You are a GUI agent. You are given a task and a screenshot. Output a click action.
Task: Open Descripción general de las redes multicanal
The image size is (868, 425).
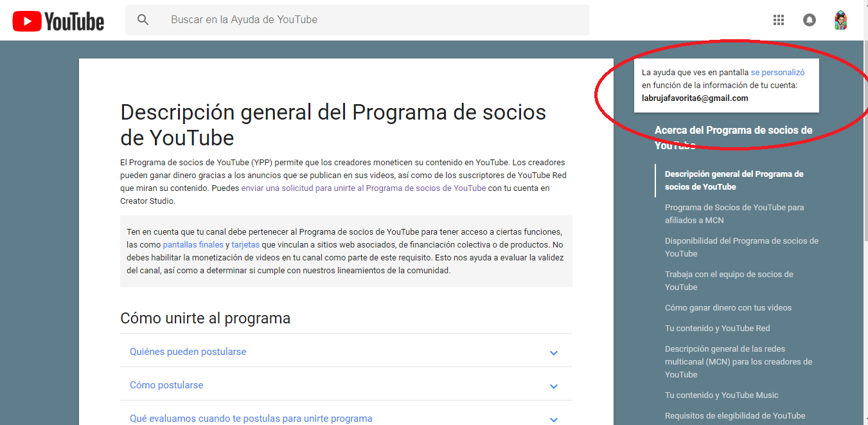(x=738, y=361)
